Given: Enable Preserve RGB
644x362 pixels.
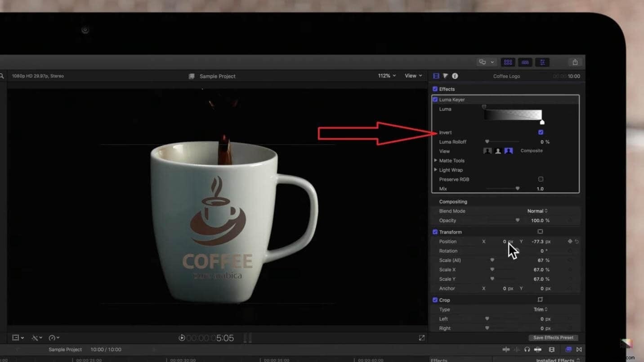Looking at the screenshot, I should point(541,179).
